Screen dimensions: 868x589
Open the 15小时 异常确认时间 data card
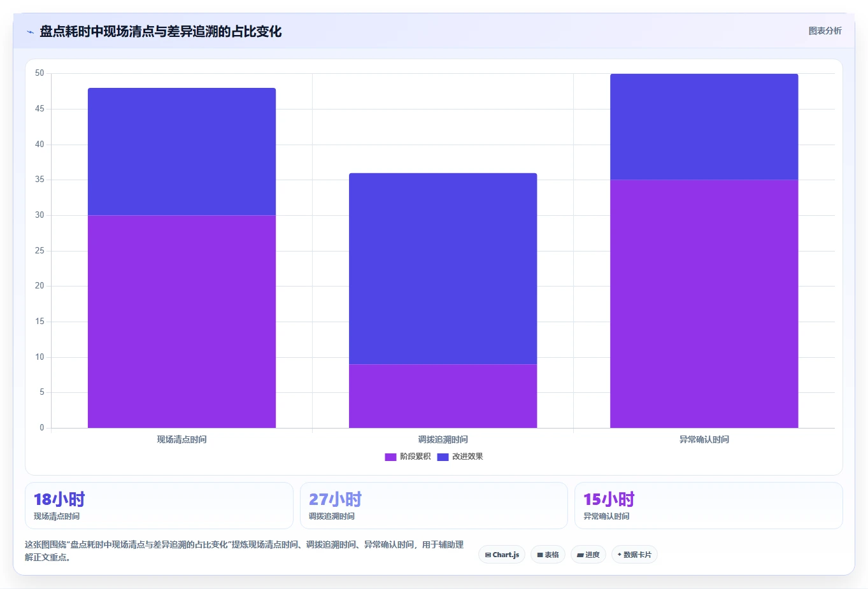coord(708,506)
